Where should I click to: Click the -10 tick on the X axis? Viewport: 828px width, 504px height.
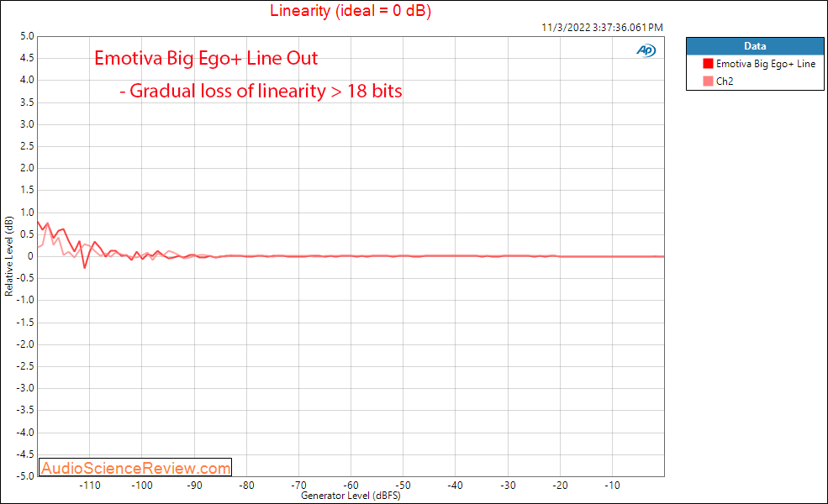coord(612,485)
